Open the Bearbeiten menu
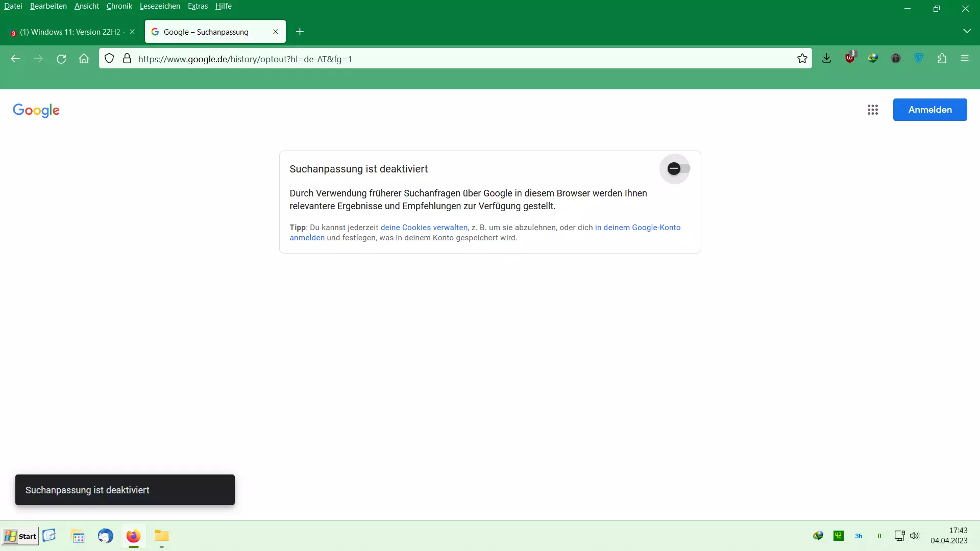This screenshot has height=551, width=980. click(x=48, y=6)
